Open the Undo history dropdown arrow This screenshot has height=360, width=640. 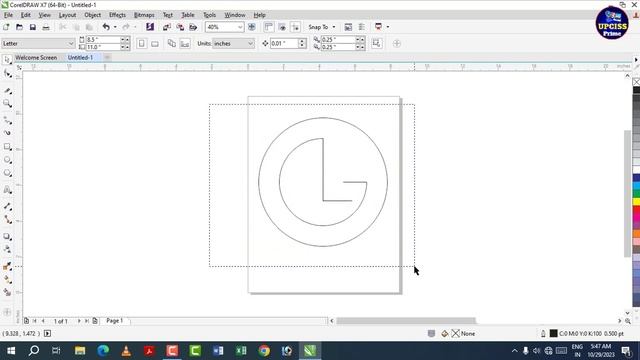click(x=115, y=27)
